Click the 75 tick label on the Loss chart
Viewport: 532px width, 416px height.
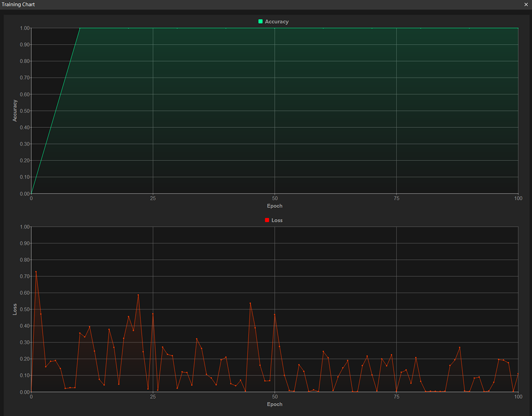[396, 396]
